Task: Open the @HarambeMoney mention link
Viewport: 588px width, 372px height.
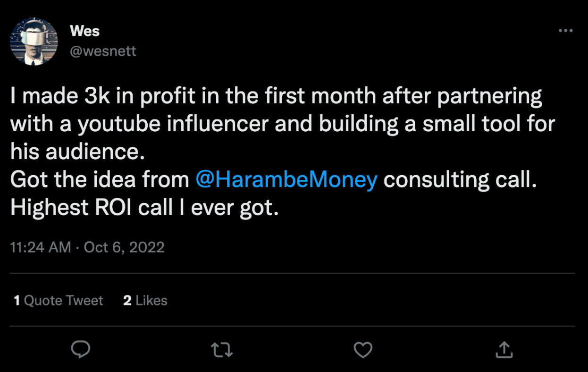Action: 286,180
